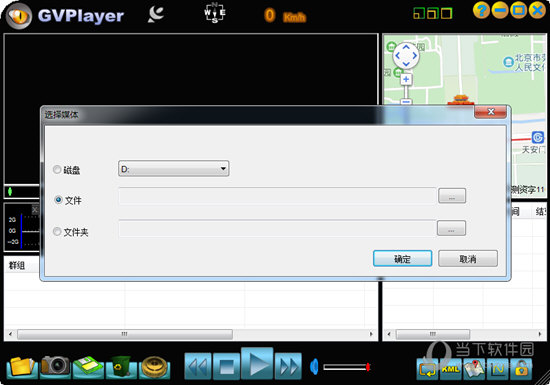This screenshot has height=385, width=550.
Task: Select the smallest window layout icon
Action: [x=419, y=13]
